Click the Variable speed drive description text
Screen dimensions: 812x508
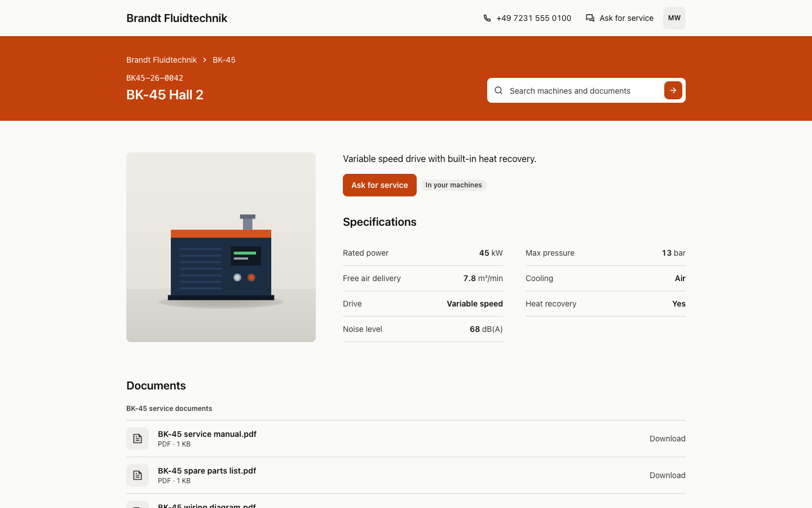pyautogui.click(x=440, y=159)
